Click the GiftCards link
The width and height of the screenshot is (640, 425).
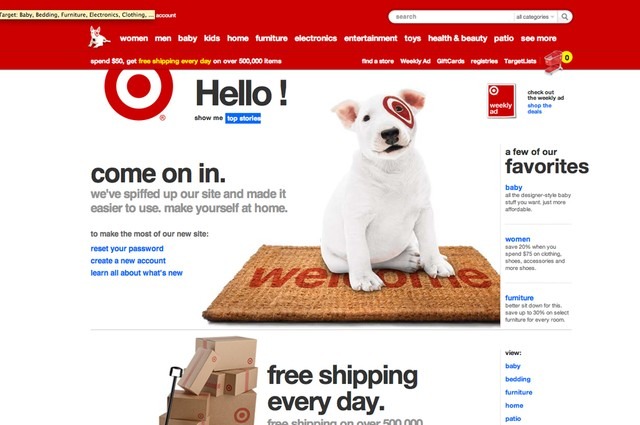click(451, 61)
